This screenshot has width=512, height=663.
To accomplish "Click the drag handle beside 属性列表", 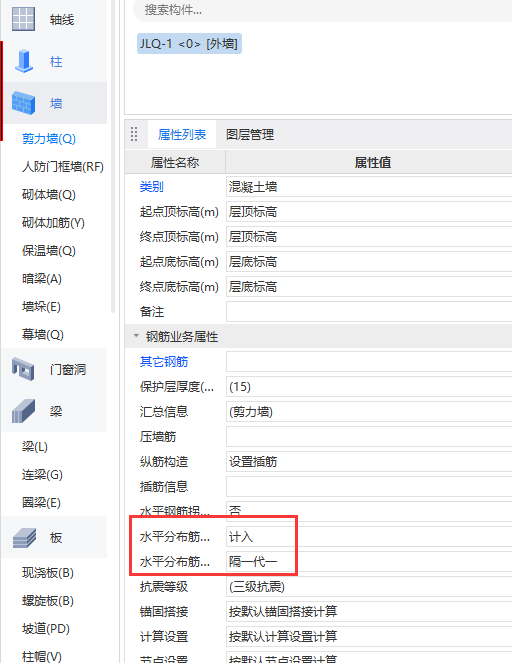I will (x=134, y=134).
